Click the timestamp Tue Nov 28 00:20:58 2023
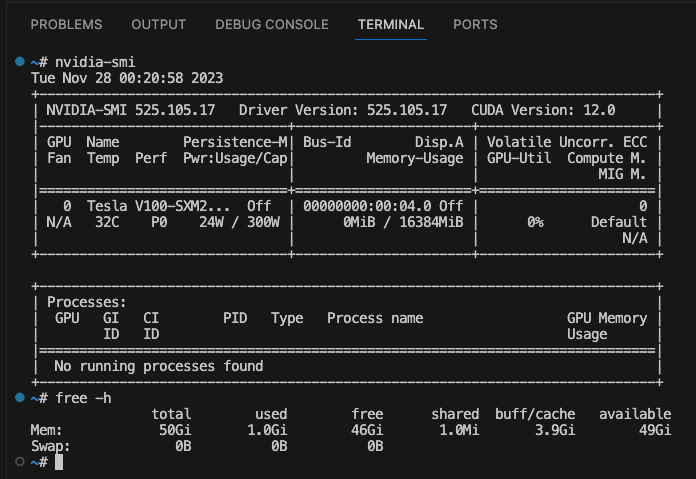 (127, 78)
